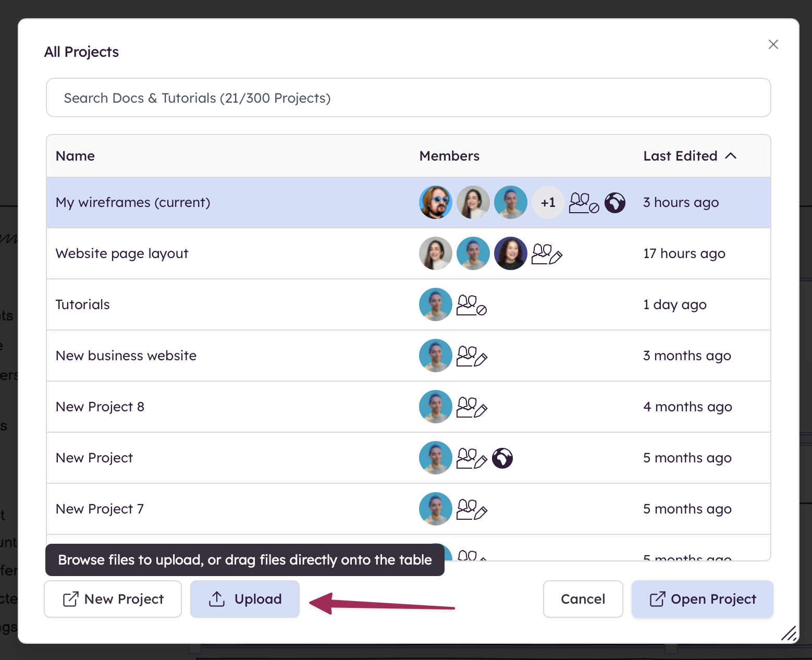Sort projects by the Name column
The width and height of the screenshot is (812, 660).
click(75, 156)
